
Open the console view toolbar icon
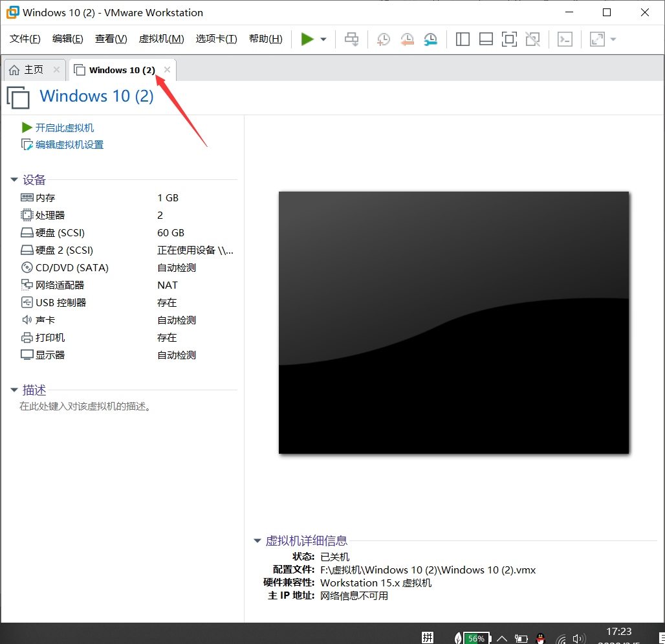click(565, 39)
